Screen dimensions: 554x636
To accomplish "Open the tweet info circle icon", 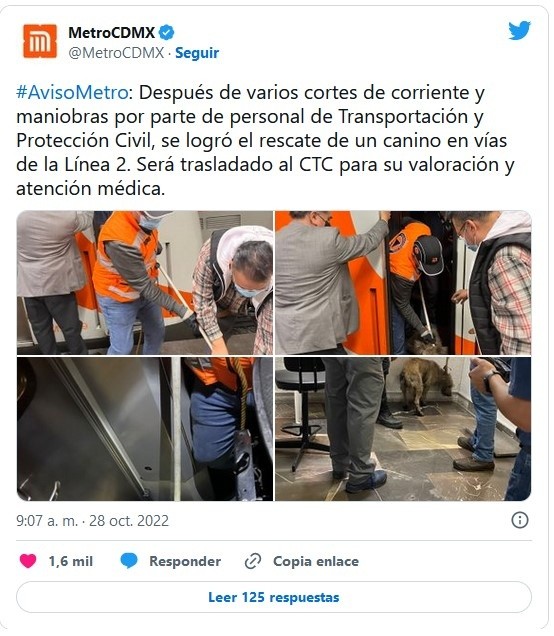I will pyautogui.click(x=520, y=520).
